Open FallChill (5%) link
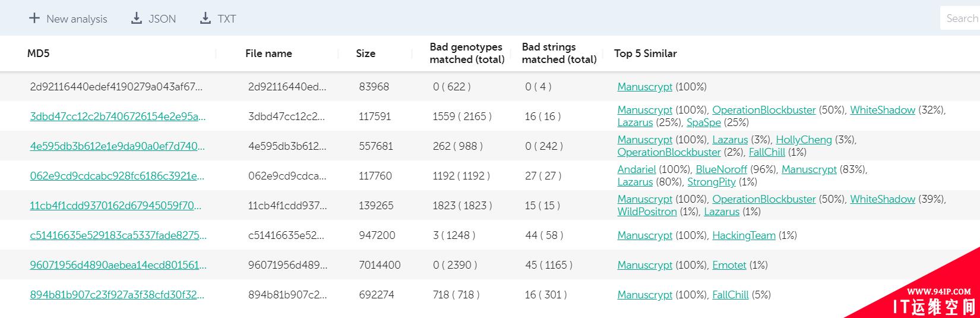980x318 pixels. click(731, 295)
